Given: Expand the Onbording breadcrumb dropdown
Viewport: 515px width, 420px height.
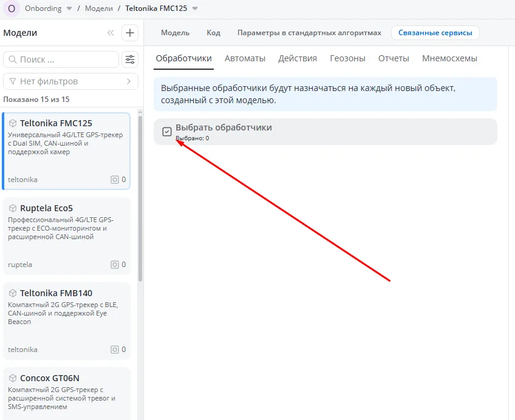Looking at the screenshot, I should [x=69, y=8].
